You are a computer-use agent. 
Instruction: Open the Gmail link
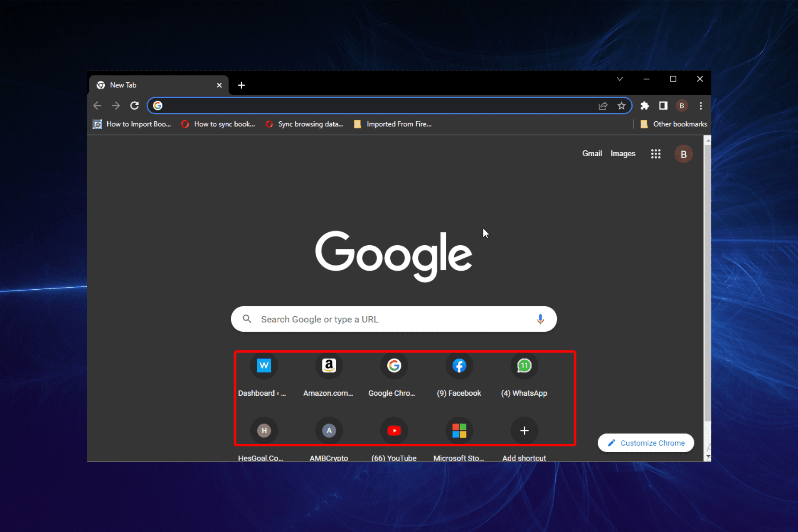click(592, 153)
